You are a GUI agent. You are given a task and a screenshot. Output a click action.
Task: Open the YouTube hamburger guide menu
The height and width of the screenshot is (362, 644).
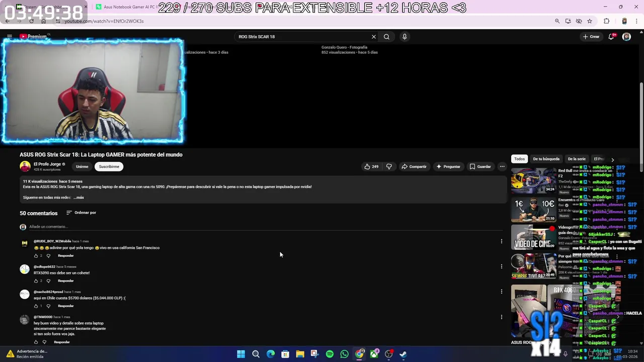coord(9,37)
